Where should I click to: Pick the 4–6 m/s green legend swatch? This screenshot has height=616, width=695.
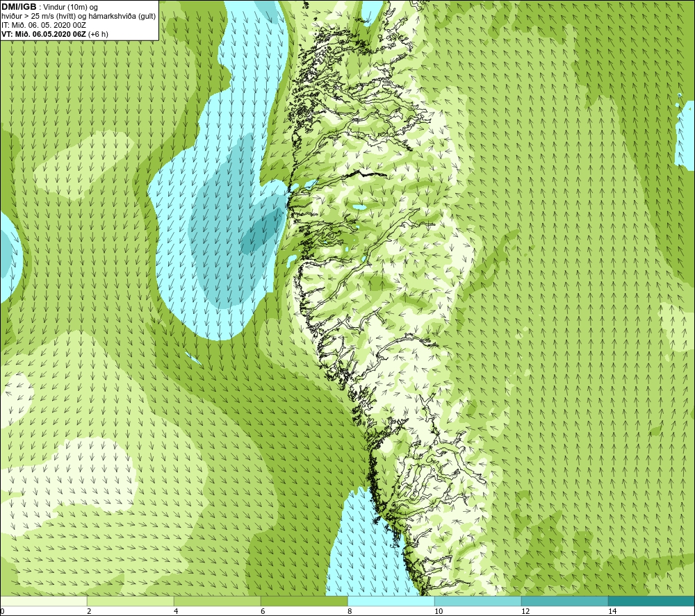coord(217,601)
